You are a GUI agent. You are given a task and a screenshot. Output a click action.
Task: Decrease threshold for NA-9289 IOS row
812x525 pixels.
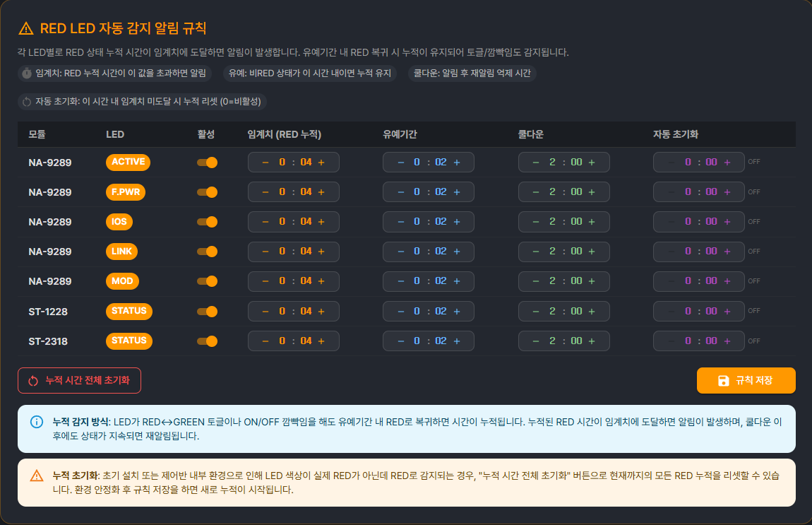[x=265, y=221]
